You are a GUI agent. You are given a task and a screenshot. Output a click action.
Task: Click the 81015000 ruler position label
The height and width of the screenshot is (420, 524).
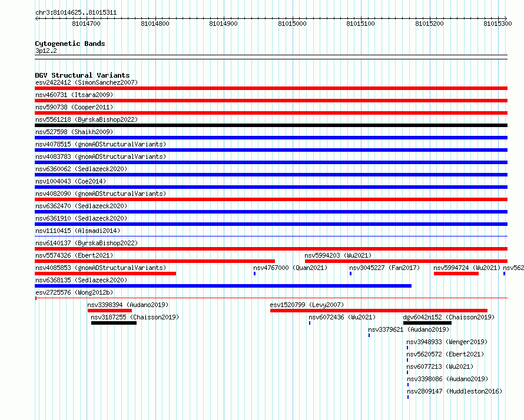click(292, 24)
